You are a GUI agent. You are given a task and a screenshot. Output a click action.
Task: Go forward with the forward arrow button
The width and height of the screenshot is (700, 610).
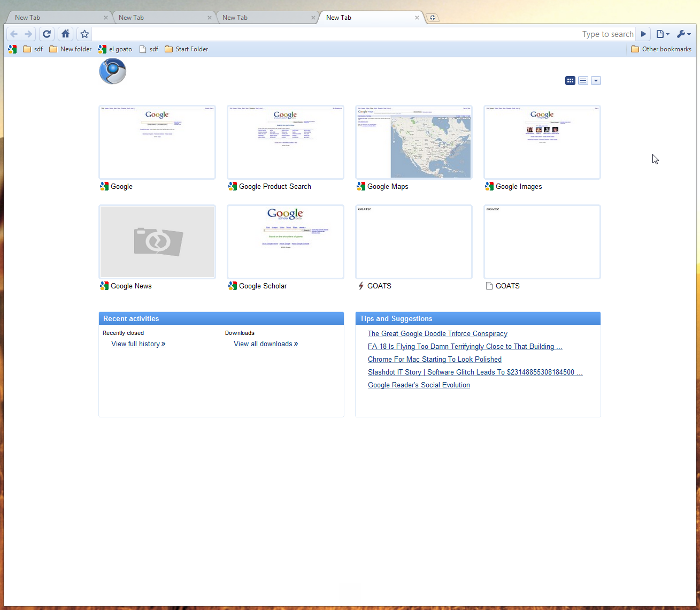coord(28,34)
